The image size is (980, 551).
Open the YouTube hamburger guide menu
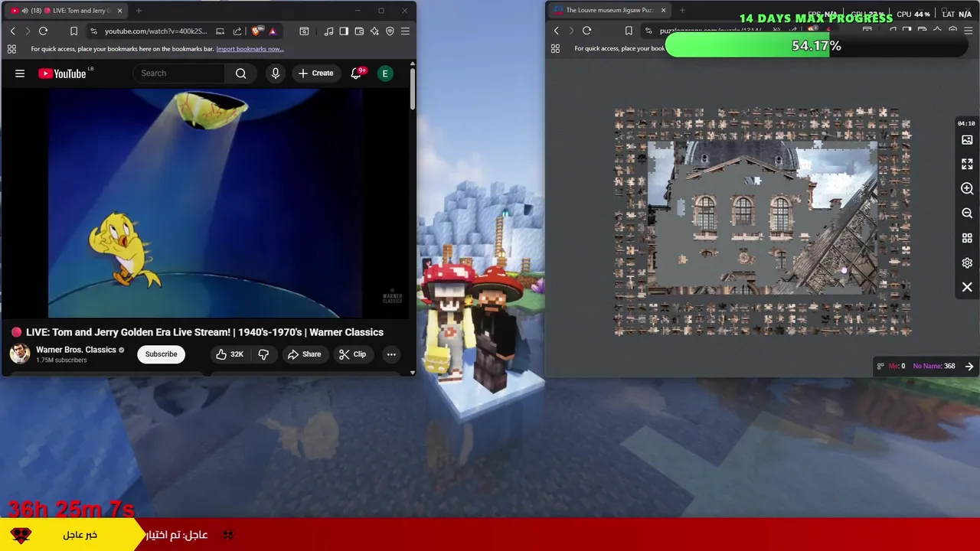tap(20, 73)
